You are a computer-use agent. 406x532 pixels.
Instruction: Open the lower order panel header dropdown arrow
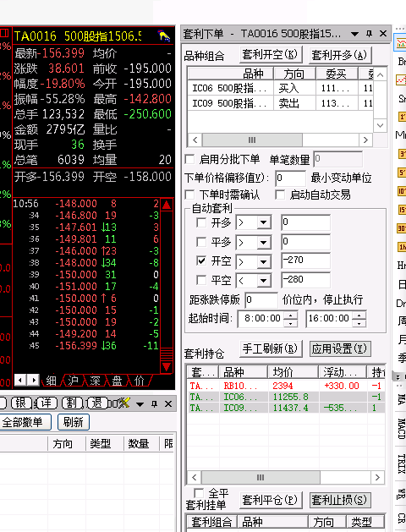coord(140,404)
